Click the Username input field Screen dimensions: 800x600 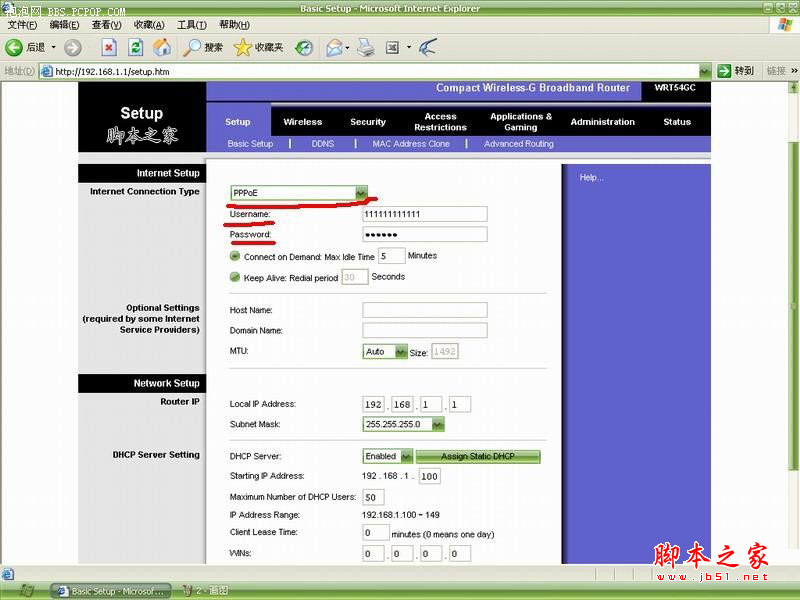tap(424, 214)
